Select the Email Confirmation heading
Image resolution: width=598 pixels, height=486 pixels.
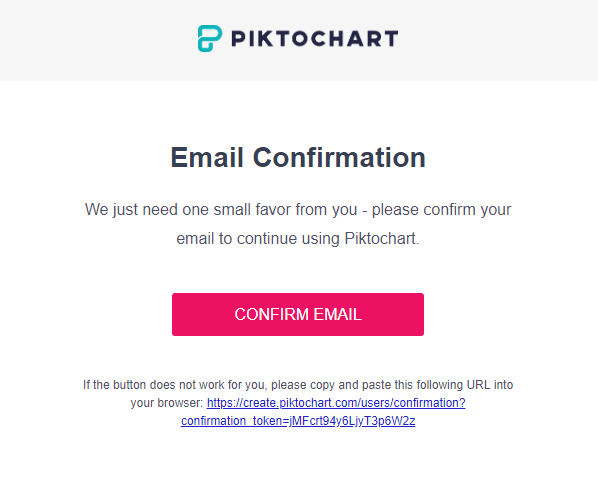[x=298, y=158]
